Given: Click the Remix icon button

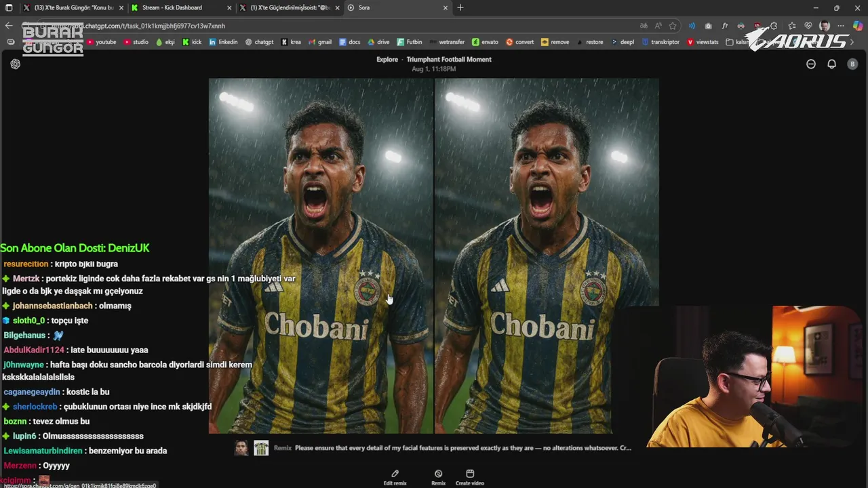Looking at the screenshot, I should 438,477.
